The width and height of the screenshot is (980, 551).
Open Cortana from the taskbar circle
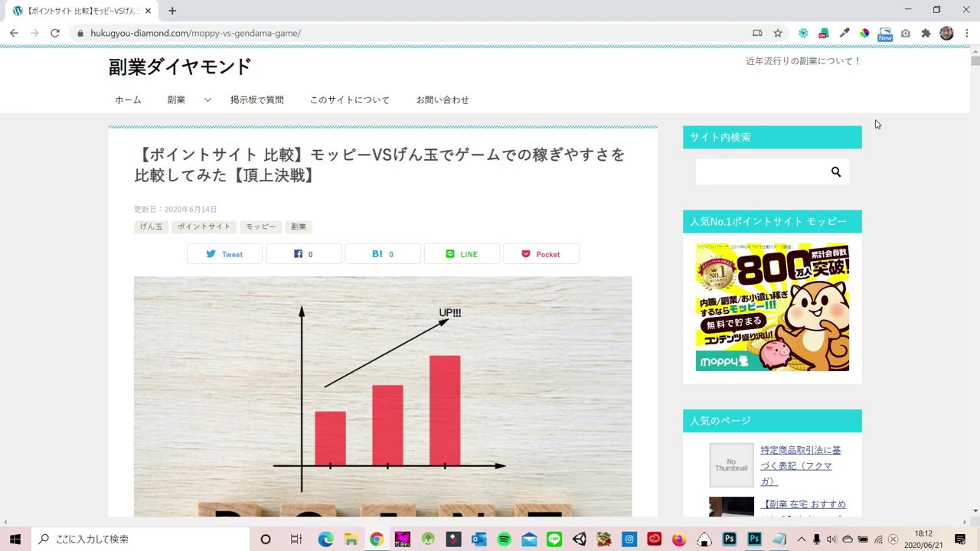(266, 539)
